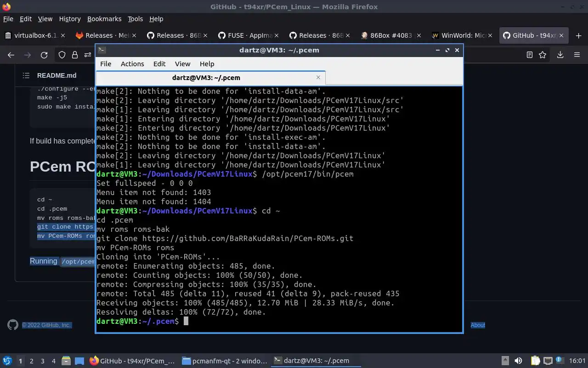
Task: Open the volume speaker tray icon
Action: pyautogui.click(x=518, y=361)
